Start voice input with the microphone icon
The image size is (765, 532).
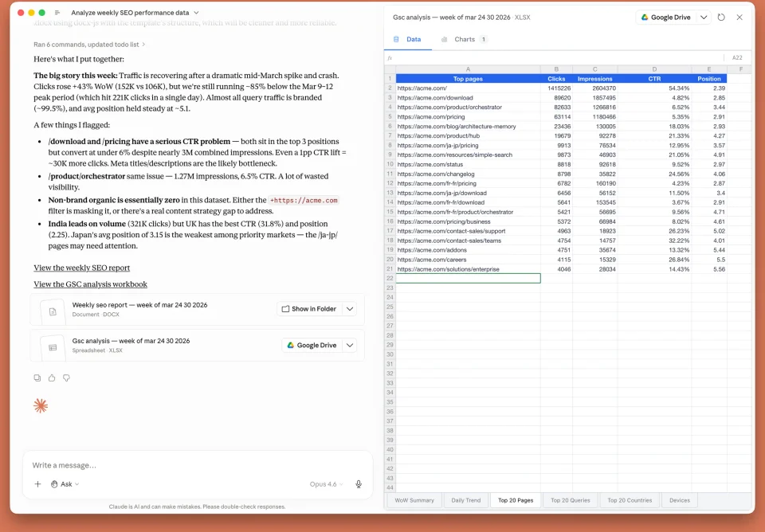(359, 484)
